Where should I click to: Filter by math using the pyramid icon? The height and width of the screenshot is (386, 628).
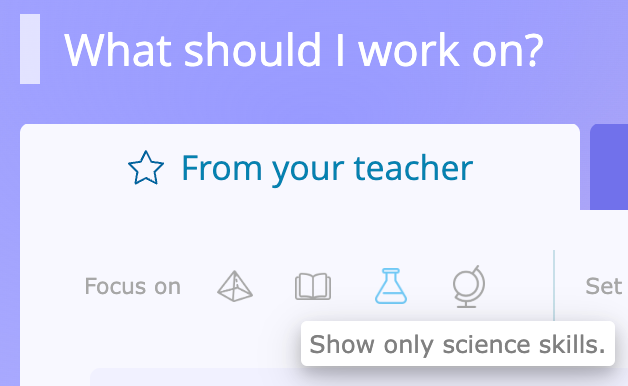tap(235, 286)
